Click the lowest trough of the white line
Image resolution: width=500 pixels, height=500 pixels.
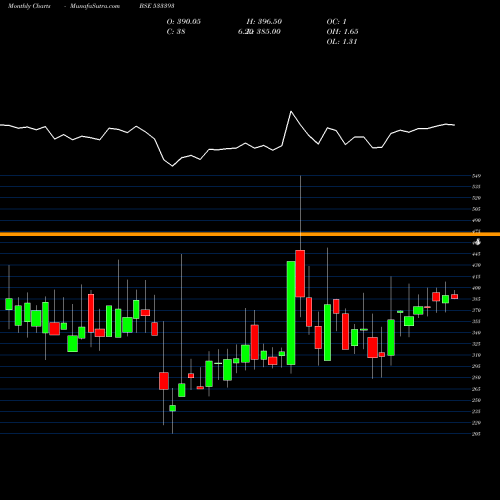click(172, 166)
